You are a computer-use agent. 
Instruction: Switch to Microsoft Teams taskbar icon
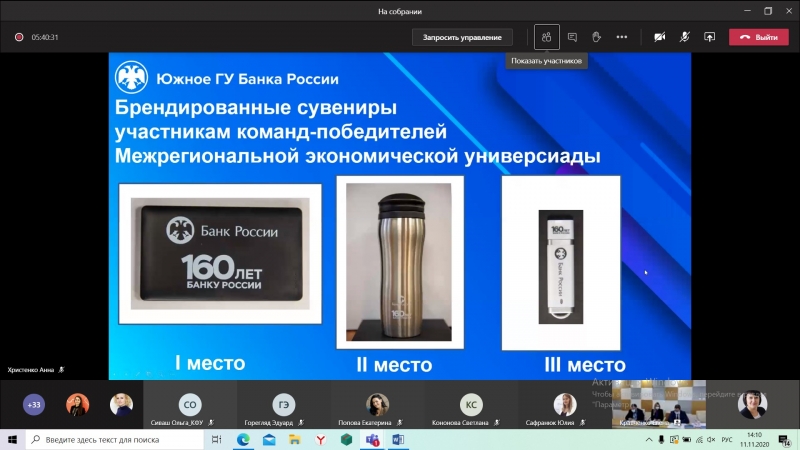pos(372,439)
